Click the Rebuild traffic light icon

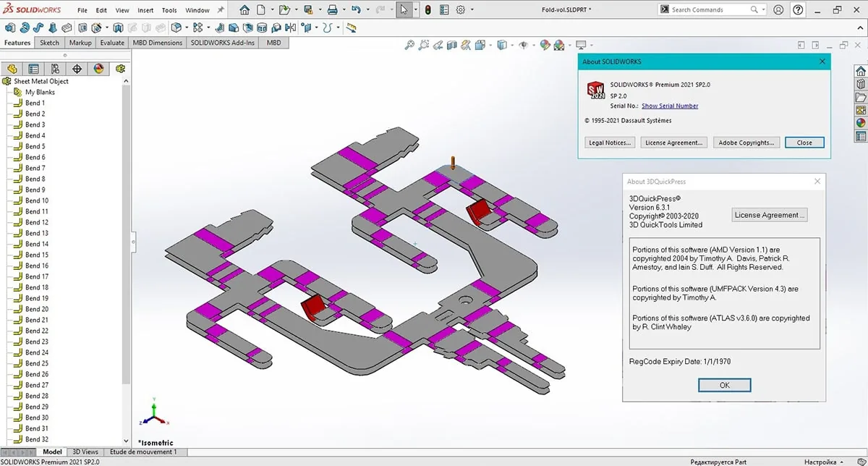tap(427, 10)
